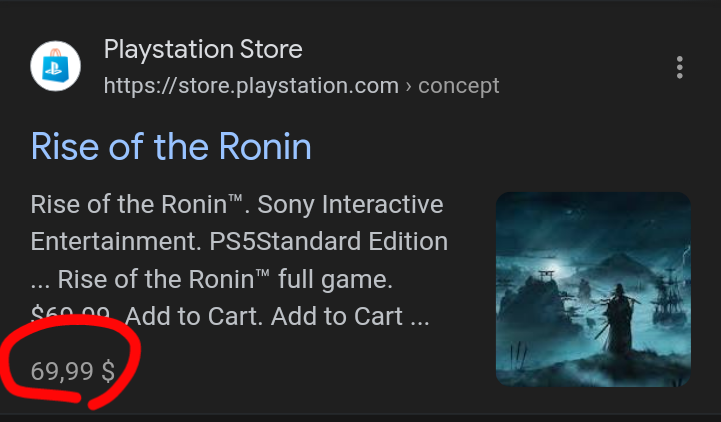
Task: Click the partially hidden $69.99 snippet text
Action: pyautogui.click(x=70, y=314)
